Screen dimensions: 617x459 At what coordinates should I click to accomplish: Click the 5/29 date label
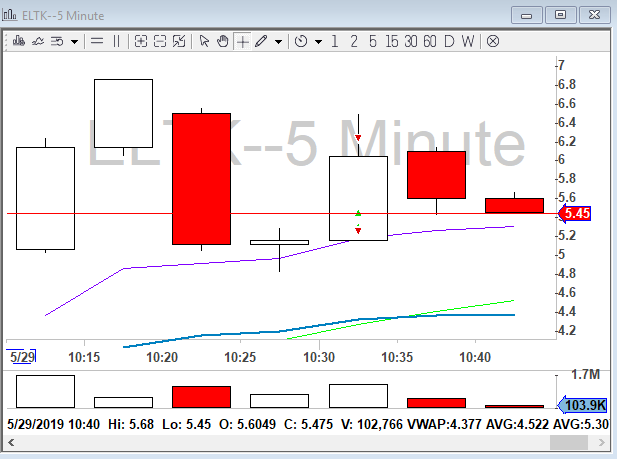(x=22, y=357)
